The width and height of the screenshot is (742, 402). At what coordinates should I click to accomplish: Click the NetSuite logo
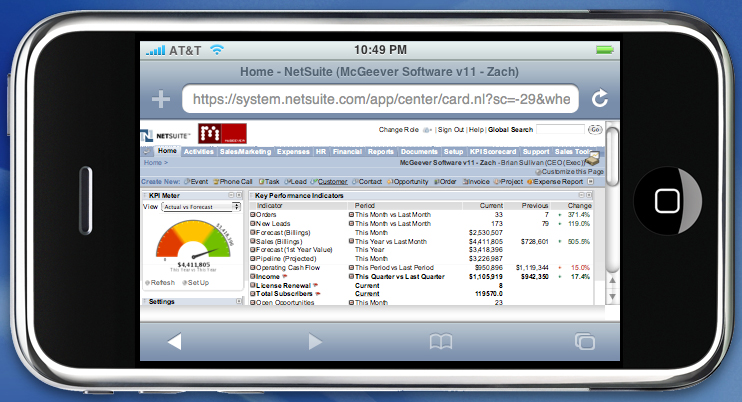pos(165,136)
